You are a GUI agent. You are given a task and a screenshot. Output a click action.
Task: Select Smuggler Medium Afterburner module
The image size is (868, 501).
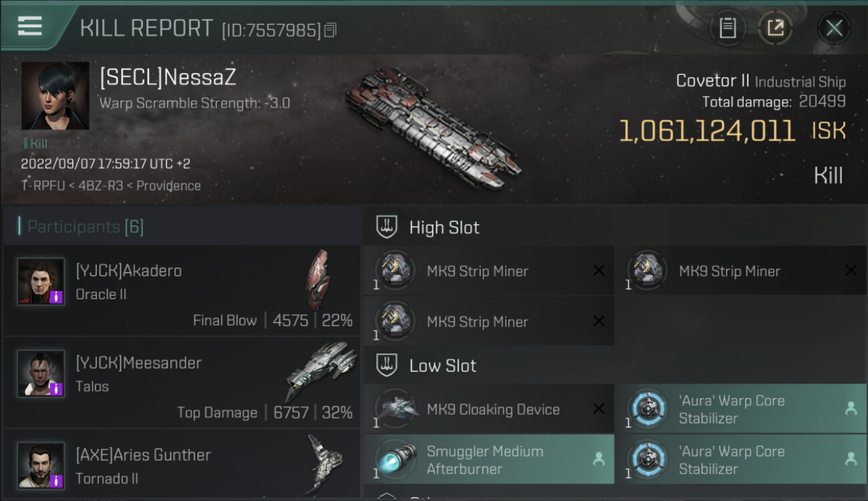488,460
